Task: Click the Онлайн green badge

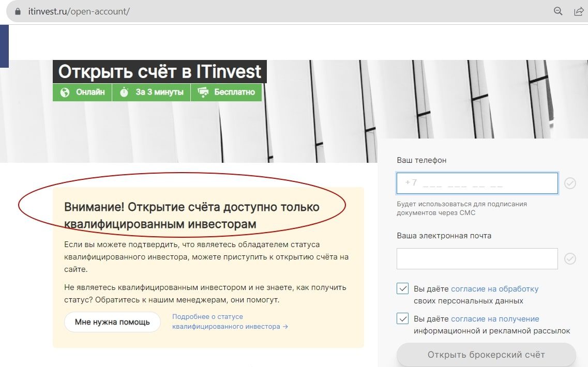Action: click(x=83, y=92)
